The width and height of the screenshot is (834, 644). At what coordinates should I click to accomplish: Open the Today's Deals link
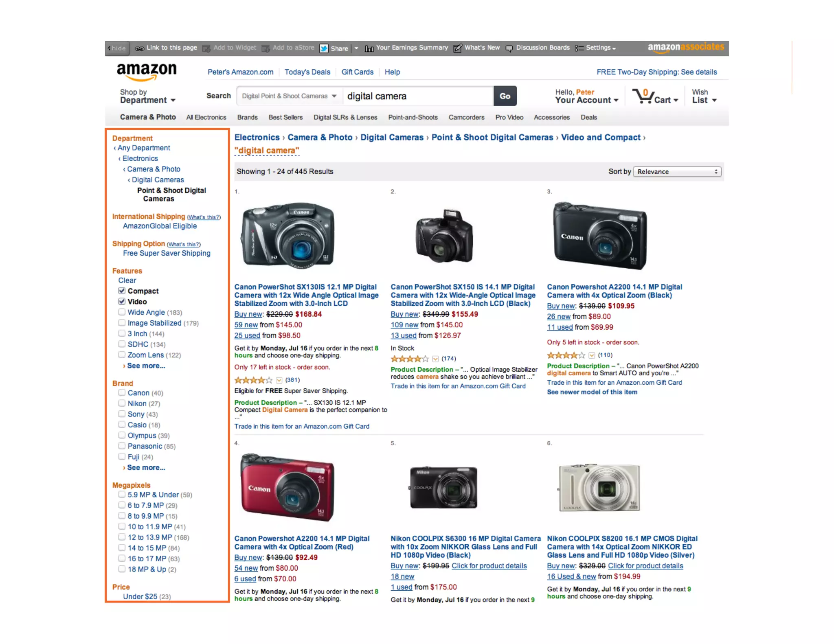coord(307,72)
